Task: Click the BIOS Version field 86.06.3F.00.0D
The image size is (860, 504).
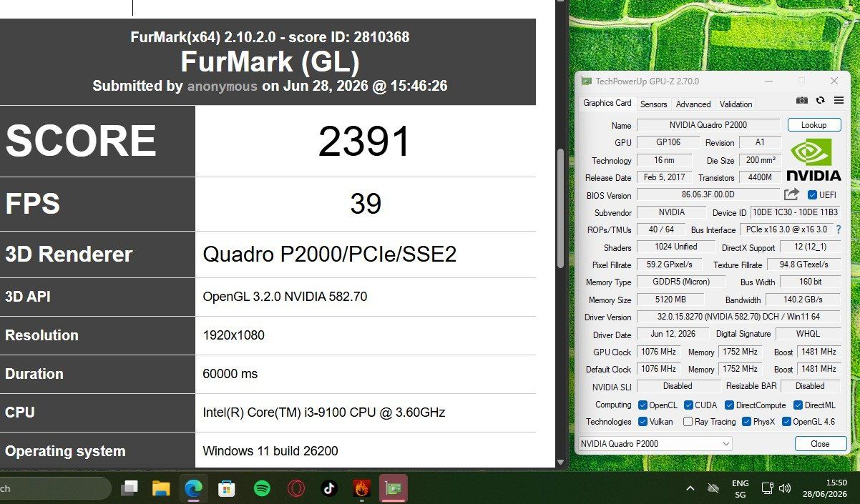Action: (x=708, y=194)
